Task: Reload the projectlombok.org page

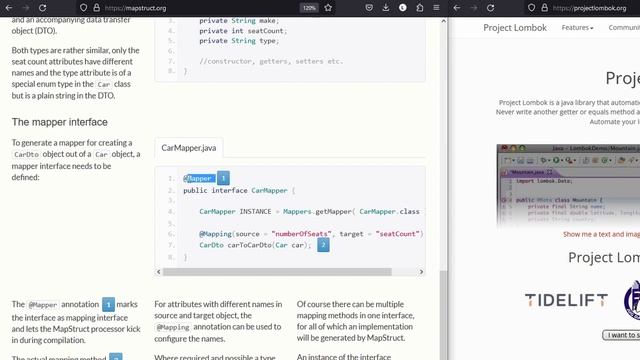Action: point(491,8)
